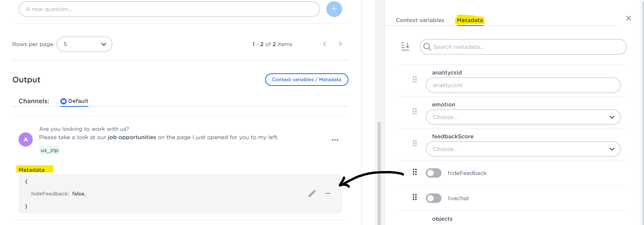Click the Search metadata field
This screenshot has width=644, height=225.
pyautogui.click(x=523, y=47)
